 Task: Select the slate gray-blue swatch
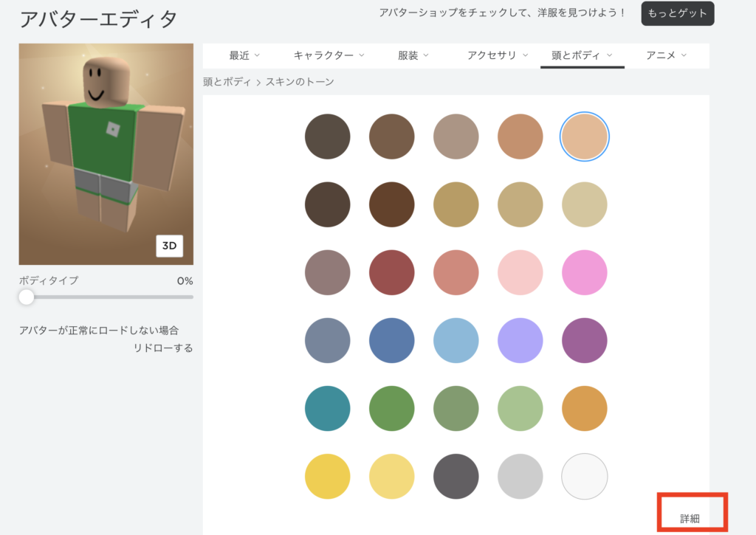(327, 340)
